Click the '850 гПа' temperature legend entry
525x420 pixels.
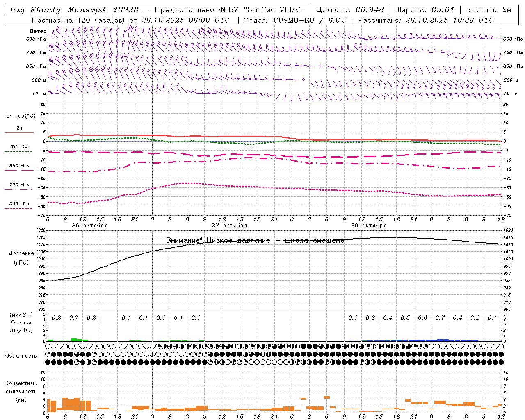(x=19, y=166)
